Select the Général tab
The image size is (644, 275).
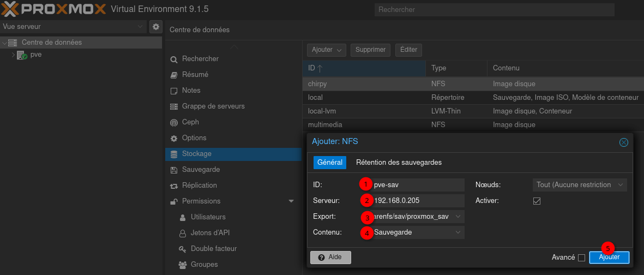point(329,163)
